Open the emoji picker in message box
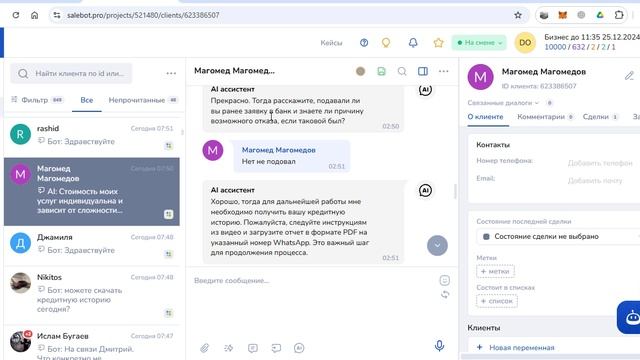 [x=444, y=280]
